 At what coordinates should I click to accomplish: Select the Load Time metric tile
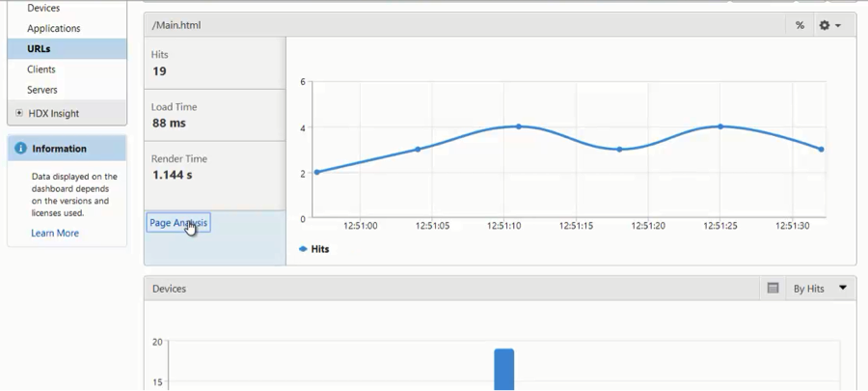tap(214, 115)
